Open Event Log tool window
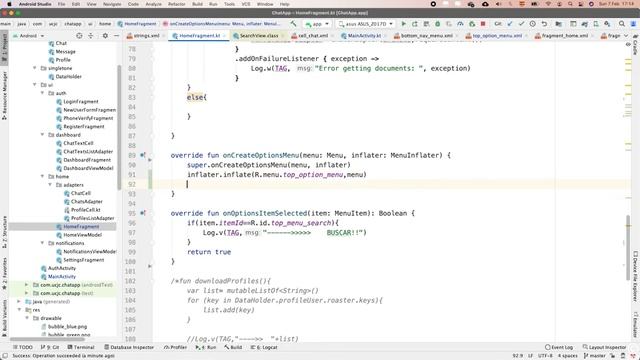Image resolution: width=640 pixels, height=360 pixels. click(x=559, y=347)
